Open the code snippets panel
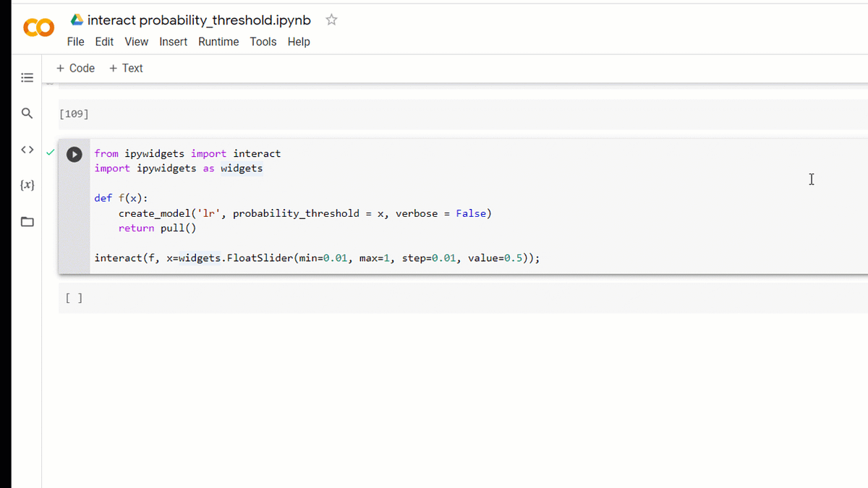Image resolution: width=868 pixels, height=488 pixels. pyautogui.click(x=27, y=150)
